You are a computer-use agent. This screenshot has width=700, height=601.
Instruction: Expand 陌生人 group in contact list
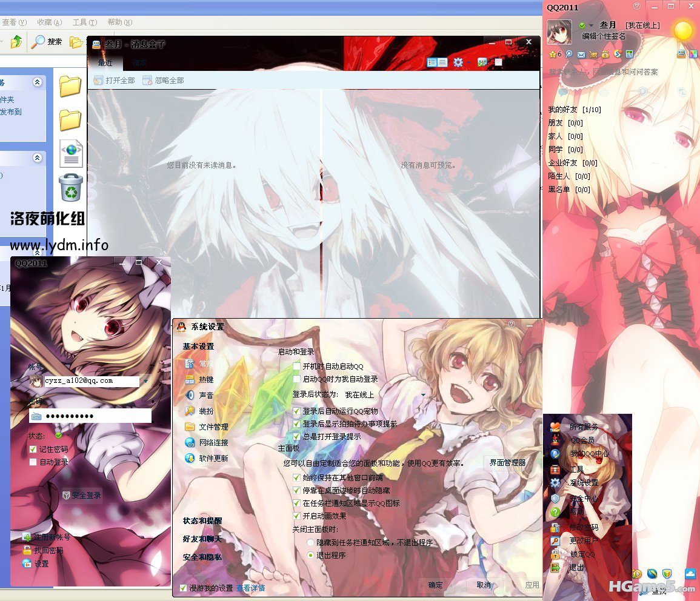[x=569, y=176]
